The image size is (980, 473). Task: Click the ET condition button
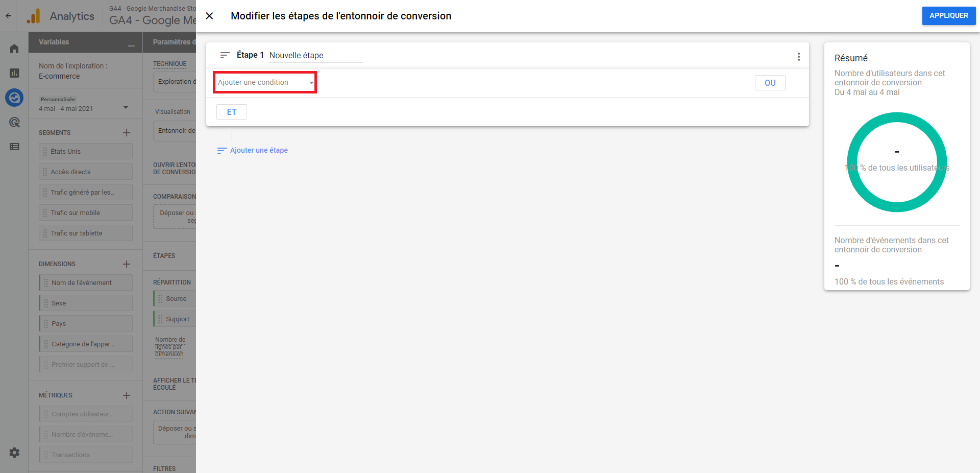point(232,112)
